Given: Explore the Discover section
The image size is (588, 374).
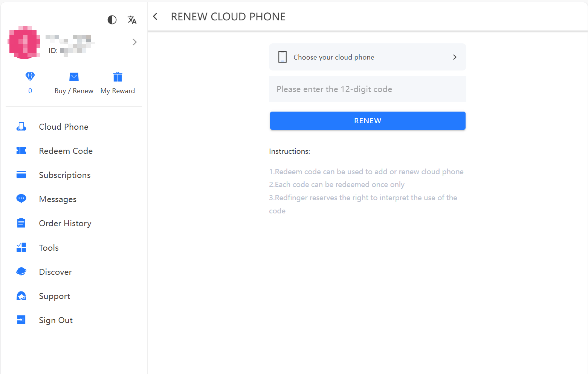Looking at the screenshot, I should click(55, 271).
